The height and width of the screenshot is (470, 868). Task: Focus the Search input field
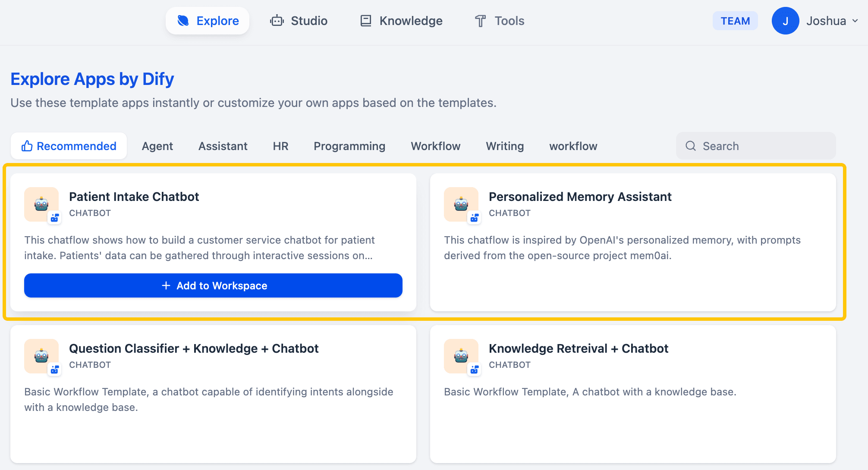click(764, 146)
